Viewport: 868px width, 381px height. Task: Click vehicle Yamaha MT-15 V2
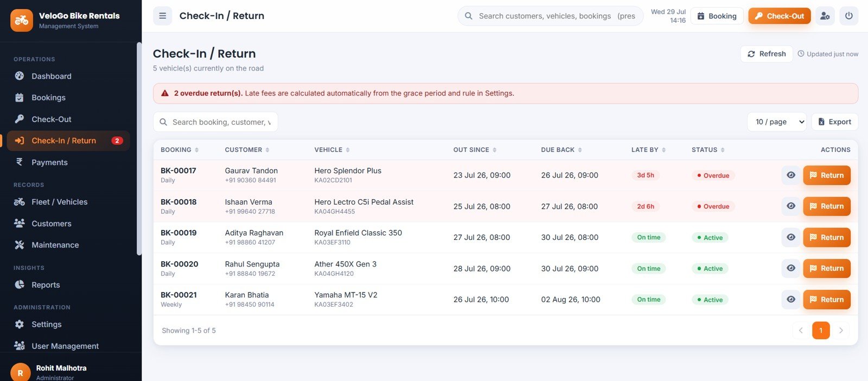(x=346, y=295)
